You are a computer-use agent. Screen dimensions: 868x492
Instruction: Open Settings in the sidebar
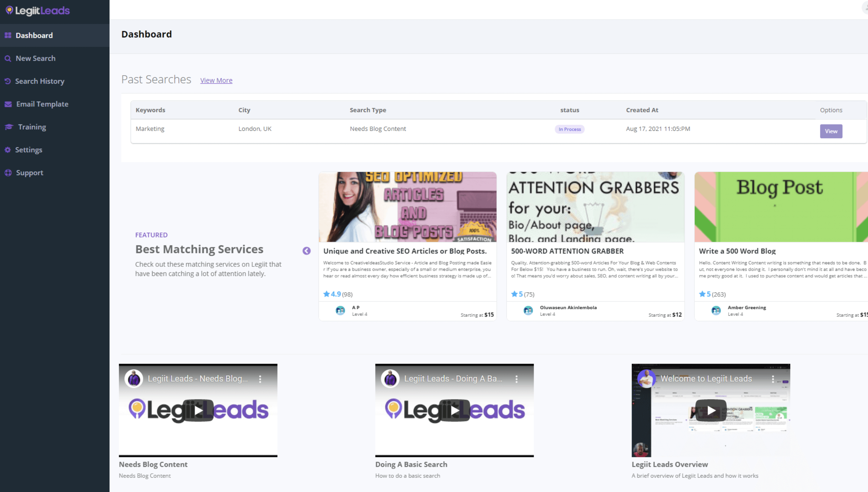[55, 150]
